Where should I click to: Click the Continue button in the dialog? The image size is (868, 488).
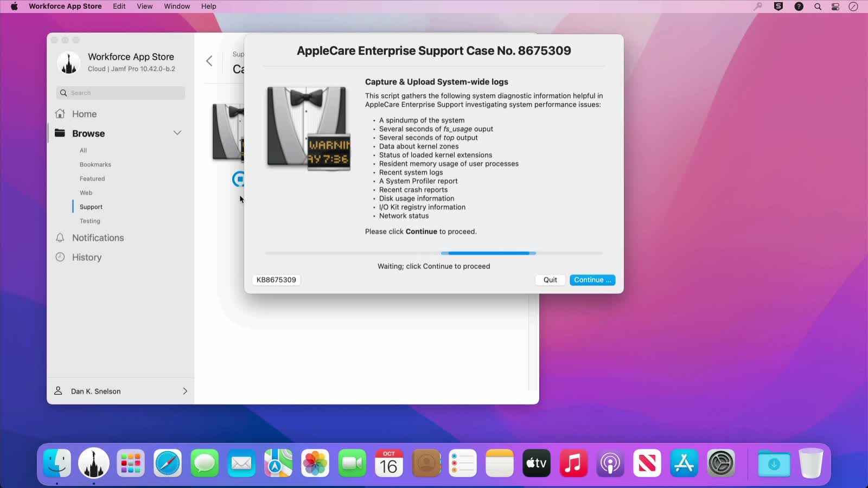(x=592, y=280)
